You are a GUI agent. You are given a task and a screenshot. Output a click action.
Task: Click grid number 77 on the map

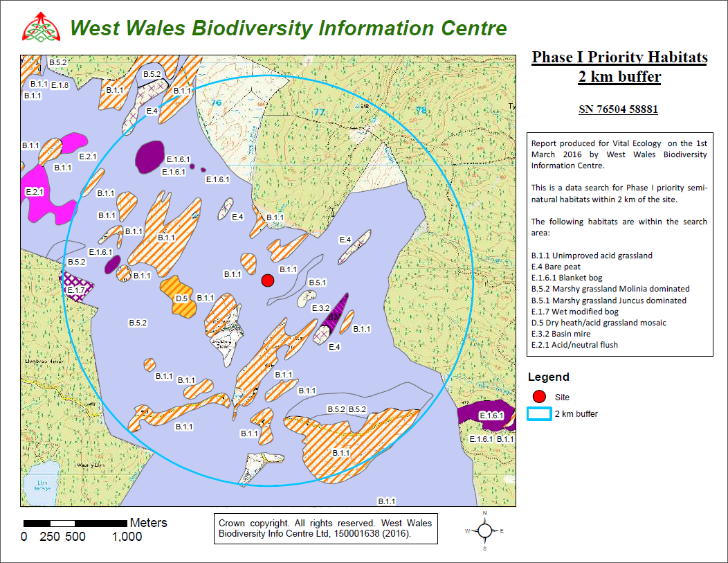point(318,111)
